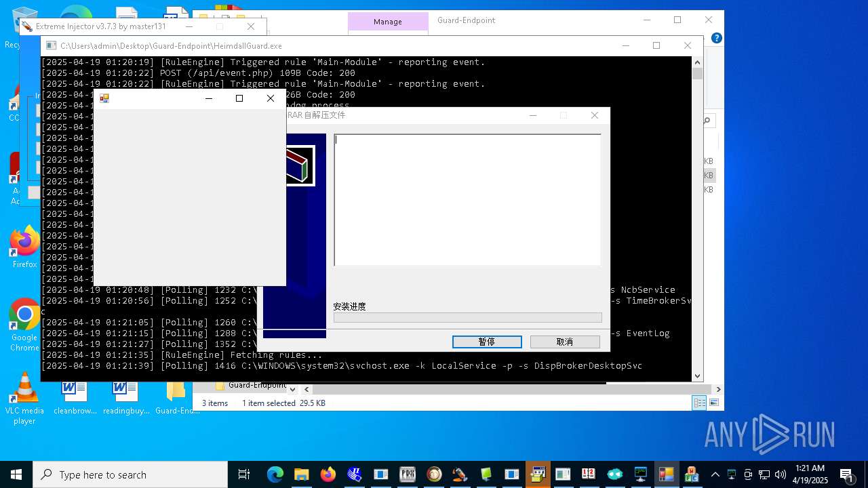Open Task View from the taskbar
The width and height of the screenshot is (868, 488).
click(244, 474)
